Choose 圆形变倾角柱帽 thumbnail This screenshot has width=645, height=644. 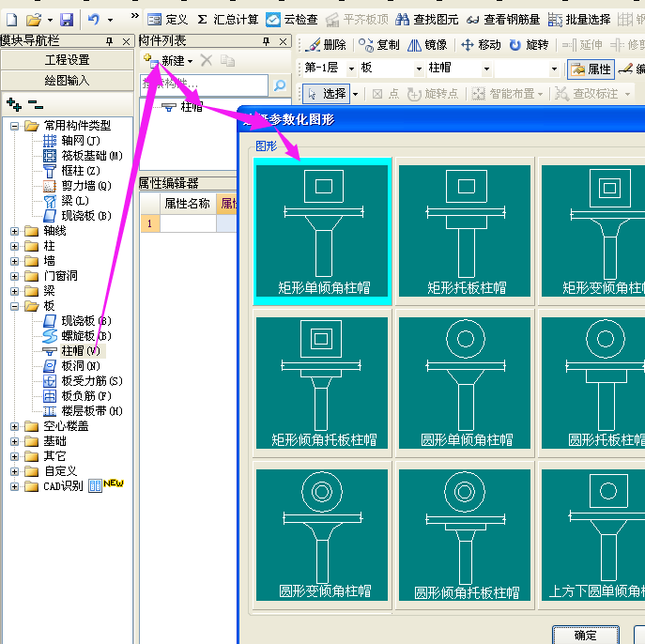pyautogui.click(x=322, y=535)
